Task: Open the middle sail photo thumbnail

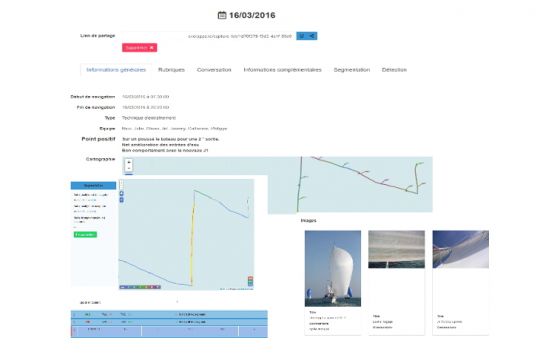Action: click(x=396, y=249)
